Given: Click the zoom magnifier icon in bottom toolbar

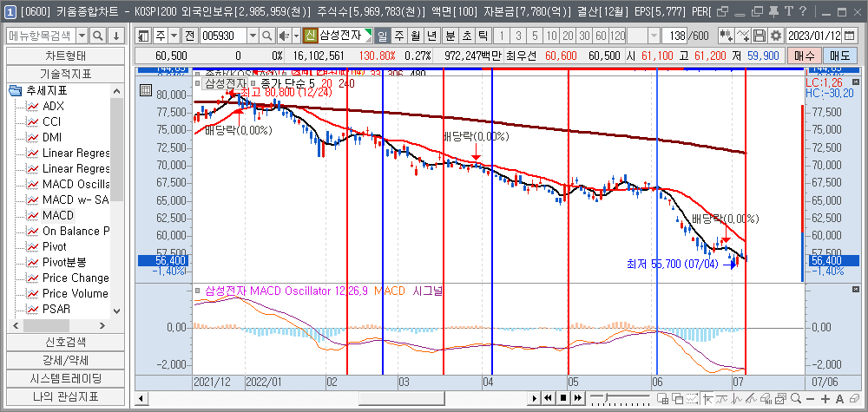Looking at the screenshot, I should [796, 398].
